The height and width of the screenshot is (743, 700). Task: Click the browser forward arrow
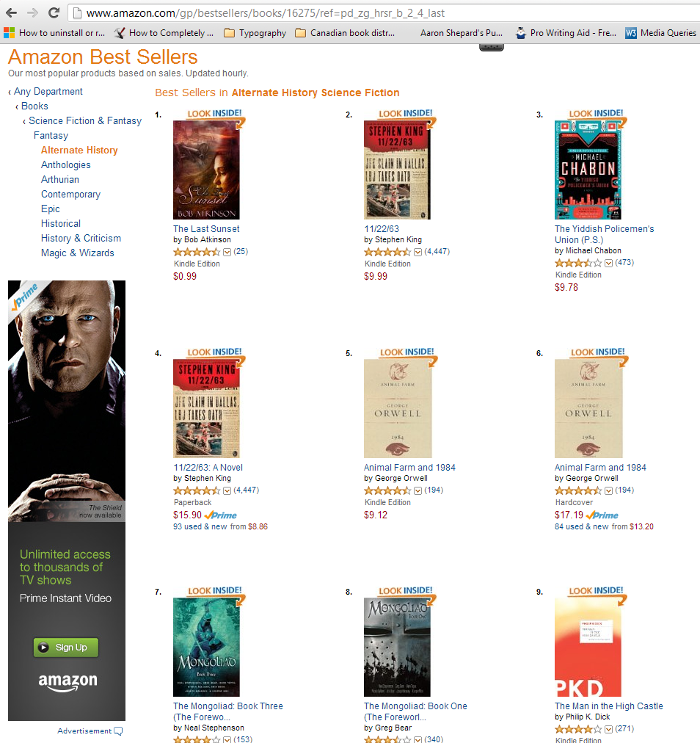33,12
